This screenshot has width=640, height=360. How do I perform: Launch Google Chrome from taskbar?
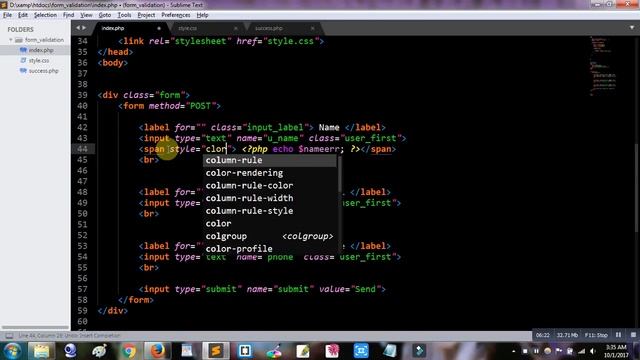pyautogui.click(x=129, y=351)
